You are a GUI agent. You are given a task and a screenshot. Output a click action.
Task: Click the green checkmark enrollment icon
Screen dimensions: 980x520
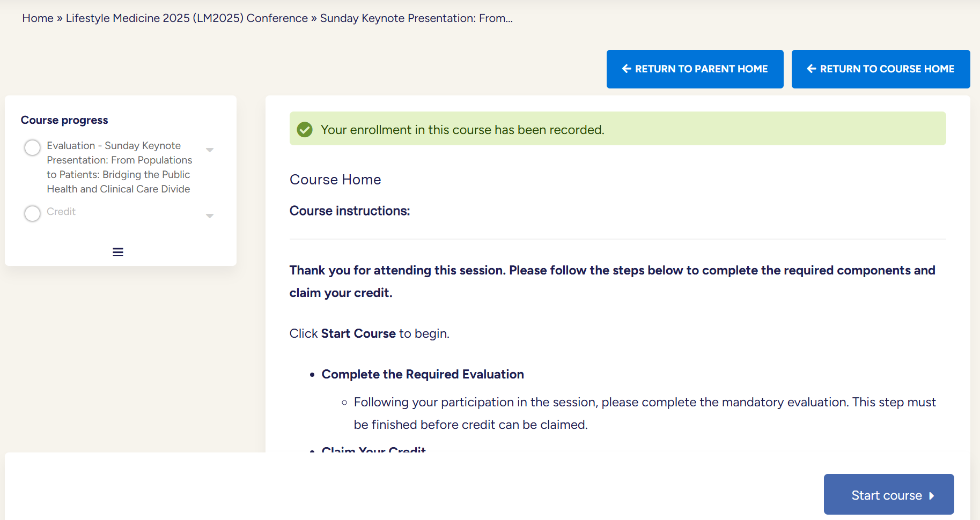click(305, 130)
